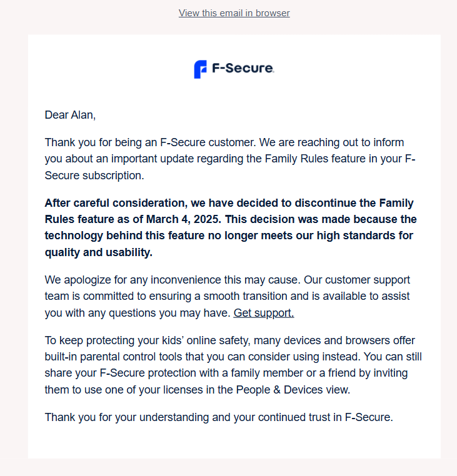Image resolution: width=457 pixels, height=476 pixels.
Task: Click the We apologize for any inconvenience sentence
Action: (173, 280)
